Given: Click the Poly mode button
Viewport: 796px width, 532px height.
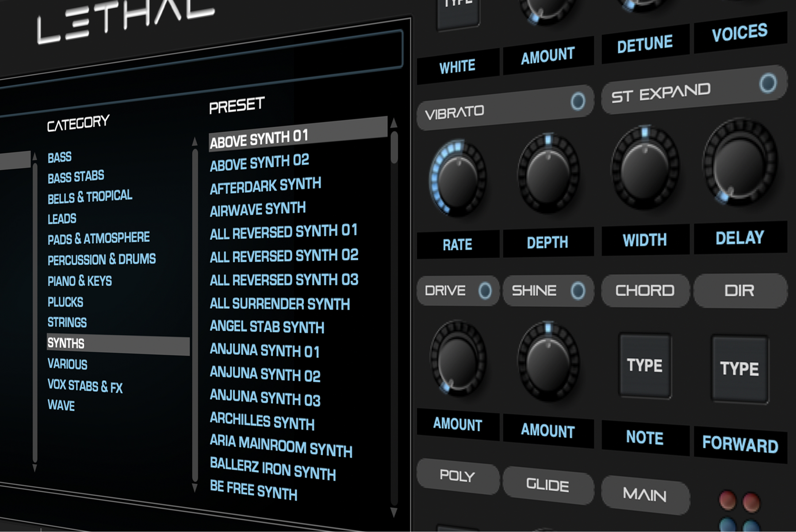Looking at the screenshot, I should (x=458, y=476).
